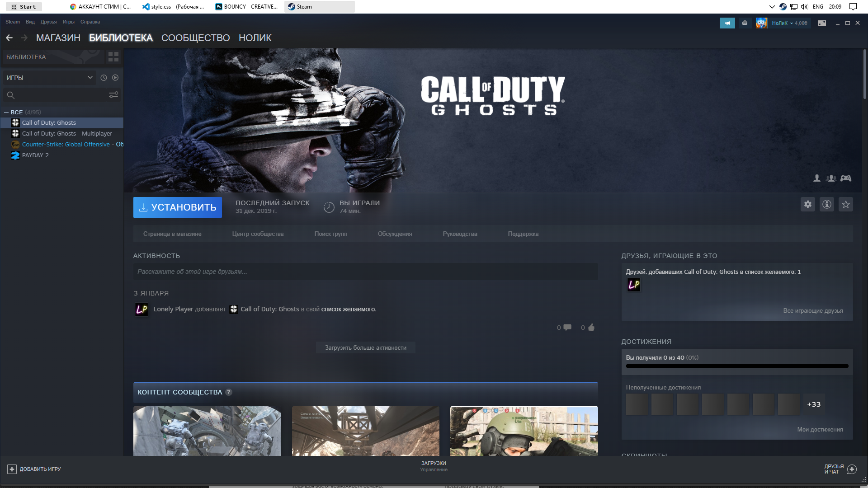This screenshot has height=488, width=868.
Task: Open game settings gear icon
Action: pyautogui.click(x=808, y=204)
